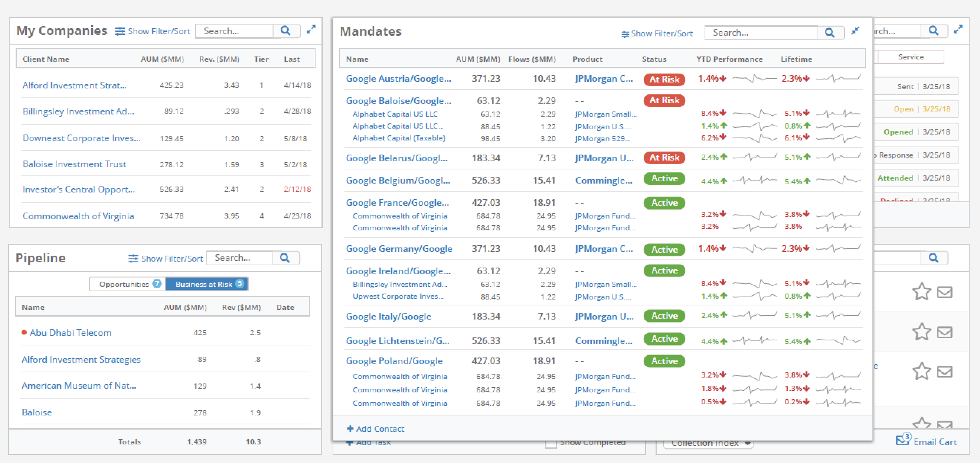Click red date 2/12/18 in My Companies
Image resolution: width=980 pixels, height=463 pixels.
click(x=297, y=189)
